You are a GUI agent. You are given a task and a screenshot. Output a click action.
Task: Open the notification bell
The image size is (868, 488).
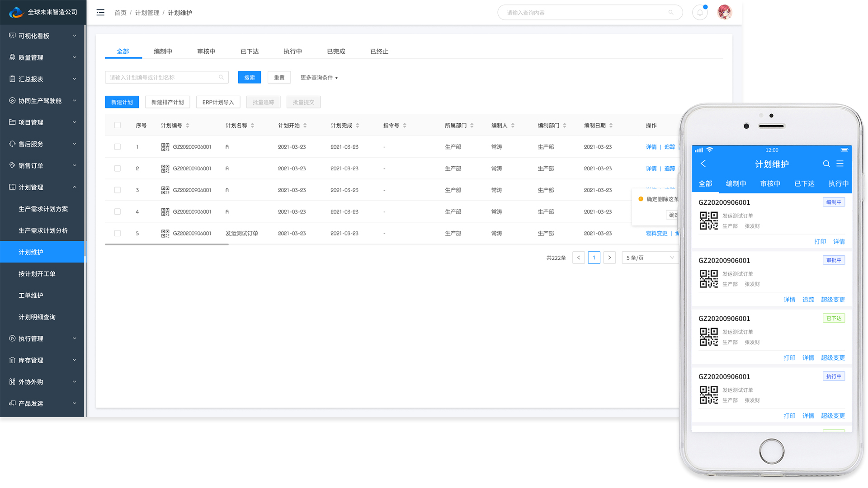click(700, 13)
